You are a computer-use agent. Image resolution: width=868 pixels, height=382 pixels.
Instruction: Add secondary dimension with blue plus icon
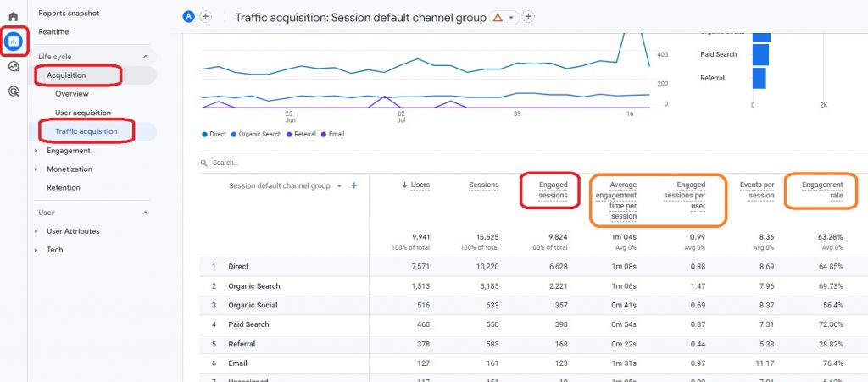[354, 185]
